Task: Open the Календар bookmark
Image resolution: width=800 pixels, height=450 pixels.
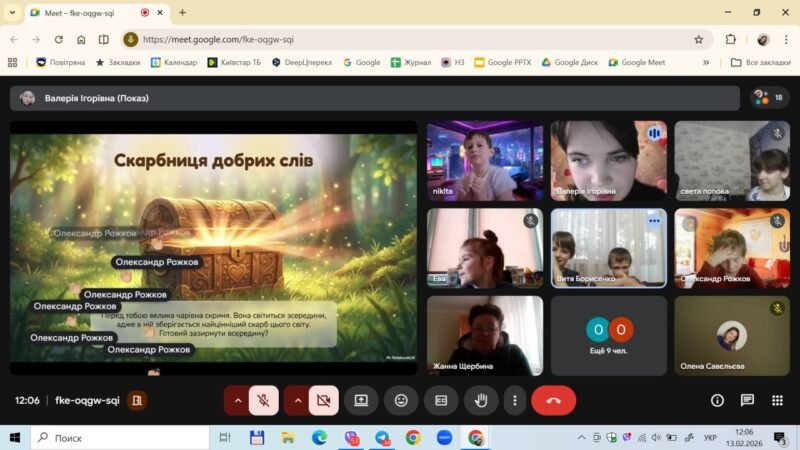Action: click(x=174, y=62)
